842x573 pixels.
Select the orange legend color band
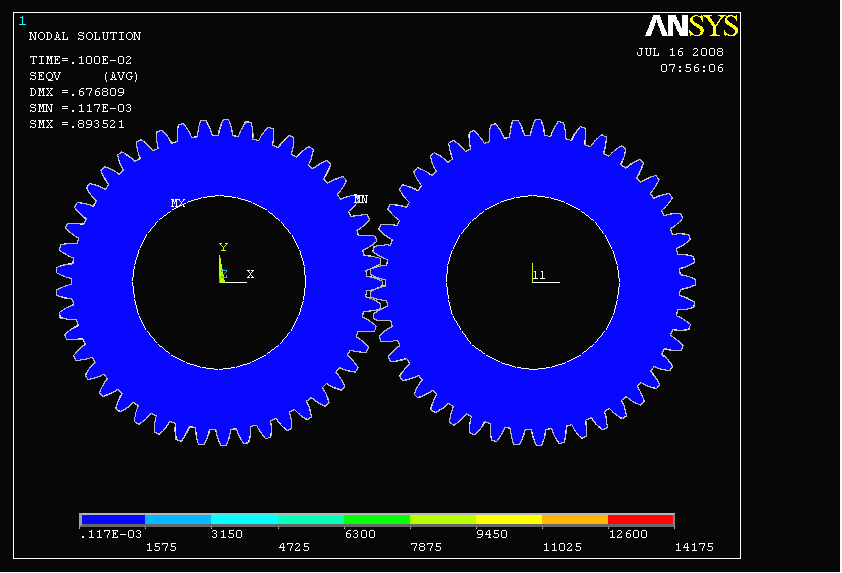pos(574,520)
